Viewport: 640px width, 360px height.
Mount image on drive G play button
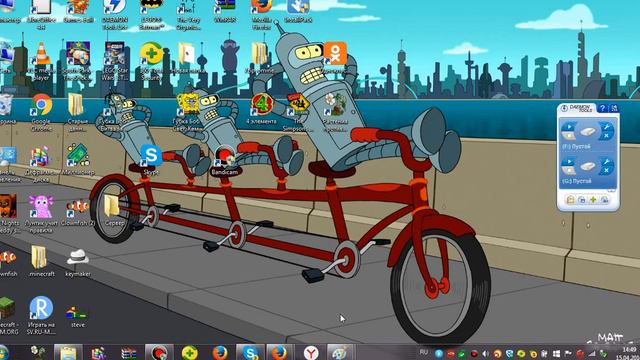point(569,162)
